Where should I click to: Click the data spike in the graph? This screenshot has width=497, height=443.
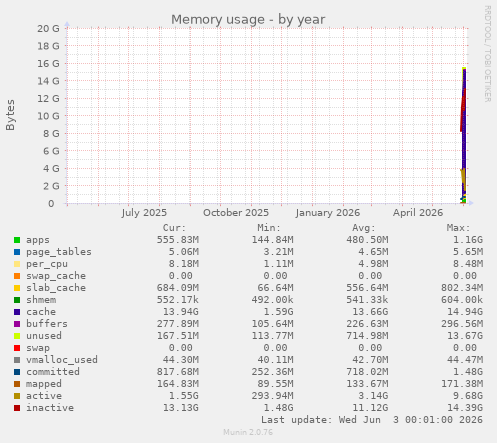tap(463, 135)
